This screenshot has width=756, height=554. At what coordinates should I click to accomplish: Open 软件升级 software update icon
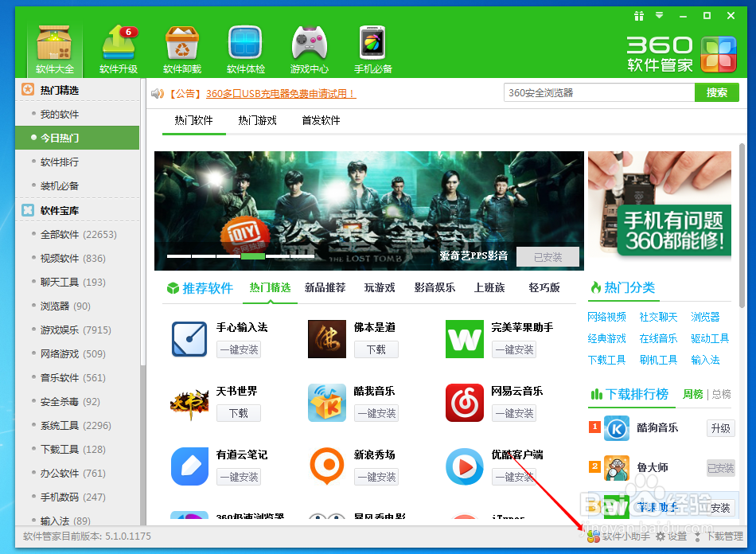point(119,49)
